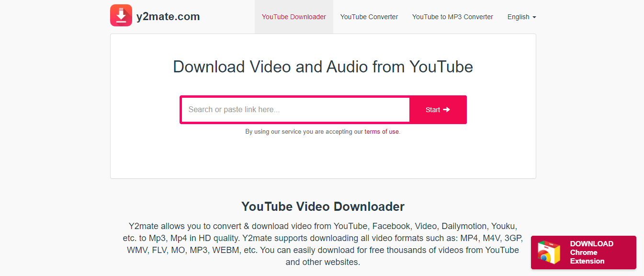Click the pink left border of the search box
644x276 pixels.
click(x=181, y=110)
